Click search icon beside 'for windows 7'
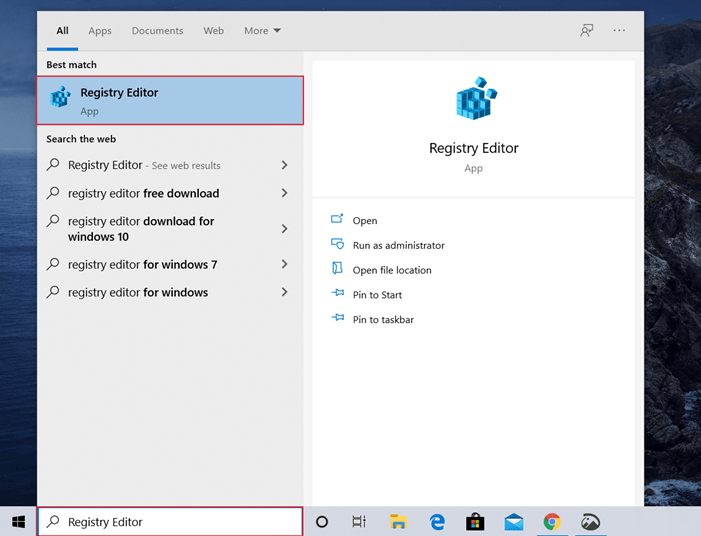 pyautogui.click(x=53, y=264)
